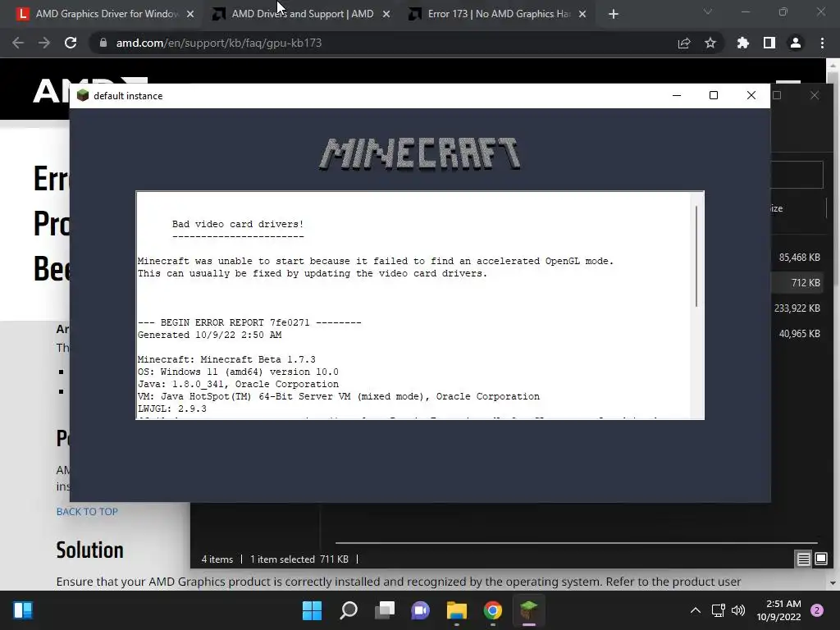This screenshot has width=840, height=630.
Task: Open volume control tray icon
Action: coord(738,610)
